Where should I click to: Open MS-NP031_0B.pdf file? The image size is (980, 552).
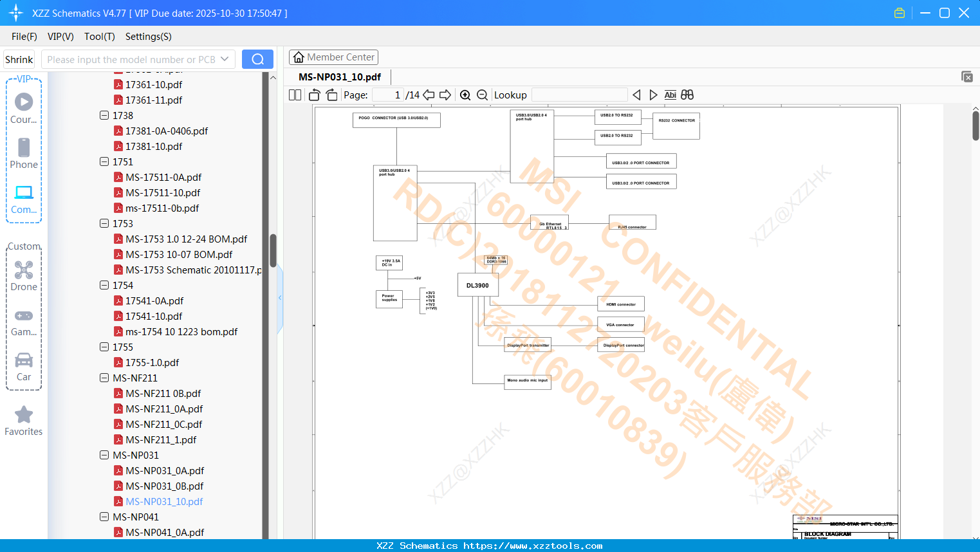click(x=165, y=486)
